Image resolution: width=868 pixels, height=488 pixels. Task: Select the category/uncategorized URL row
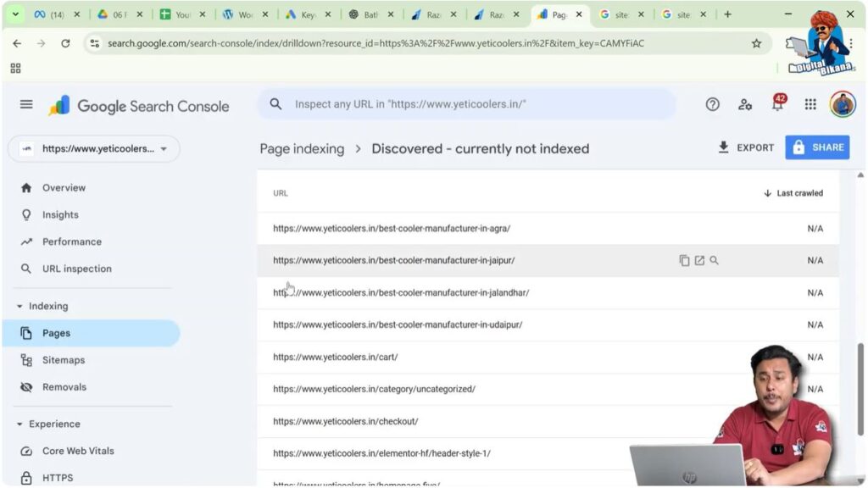click(548, 389)
